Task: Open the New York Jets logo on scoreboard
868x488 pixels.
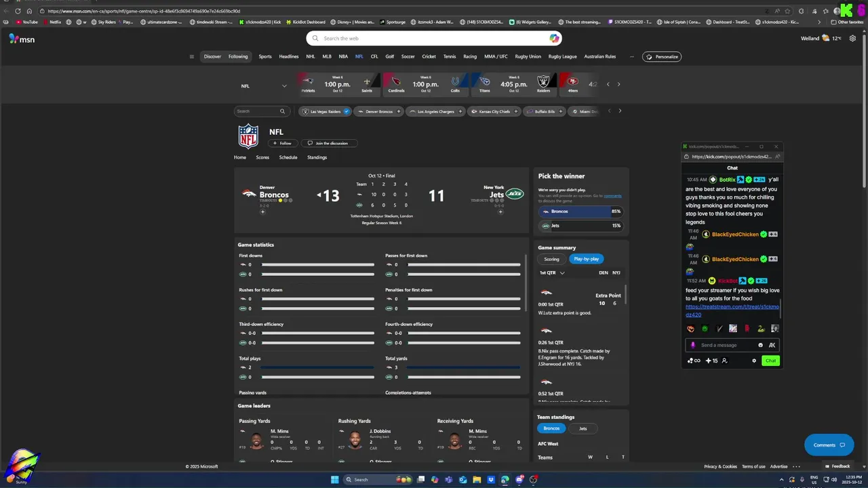Action: tap(515, 194)
